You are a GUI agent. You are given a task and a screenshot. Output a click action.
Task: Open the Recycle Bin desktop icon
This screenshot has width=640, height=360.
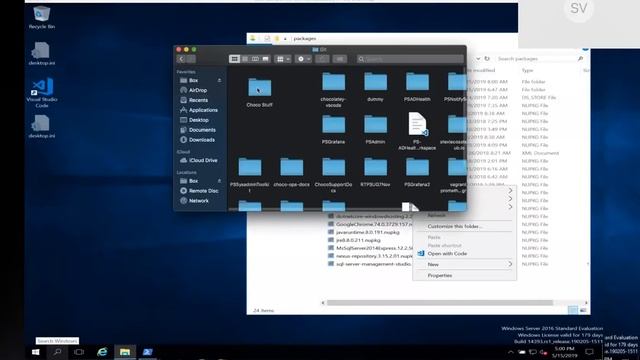pos(42,17)
